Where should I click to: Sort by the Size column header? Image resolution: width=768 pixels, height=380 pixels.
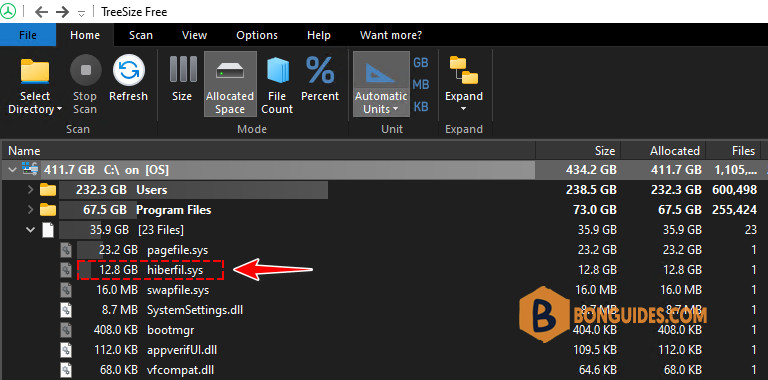pyautogui.click(x=578, y=151)
